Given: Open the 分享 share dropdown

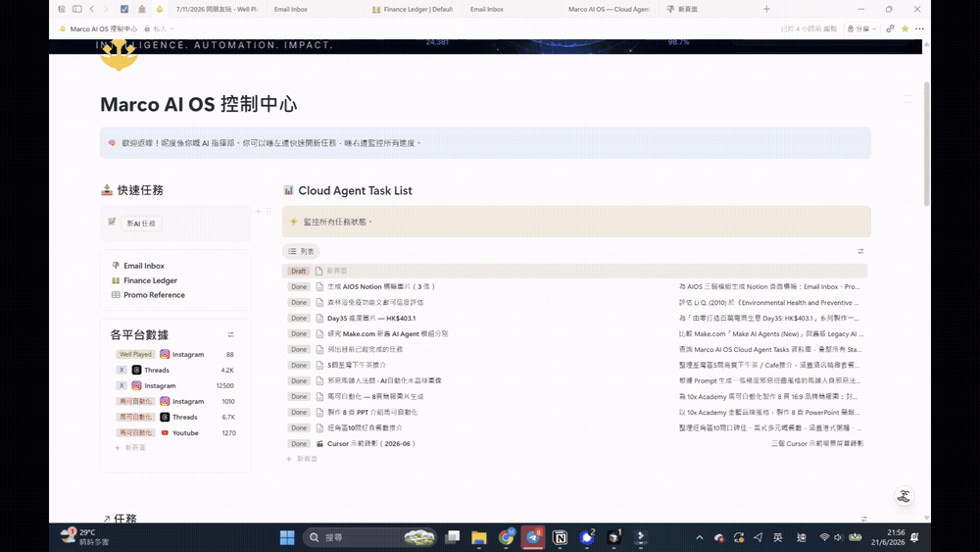Looking at the screenshot, I should pos(861,28).
